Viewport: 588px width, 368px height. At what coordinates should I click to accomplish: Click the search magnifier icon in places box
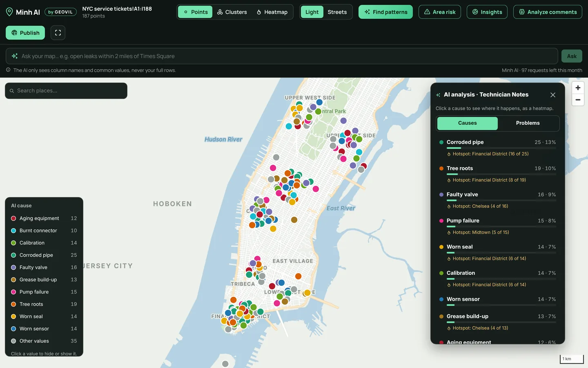[12, 91]
